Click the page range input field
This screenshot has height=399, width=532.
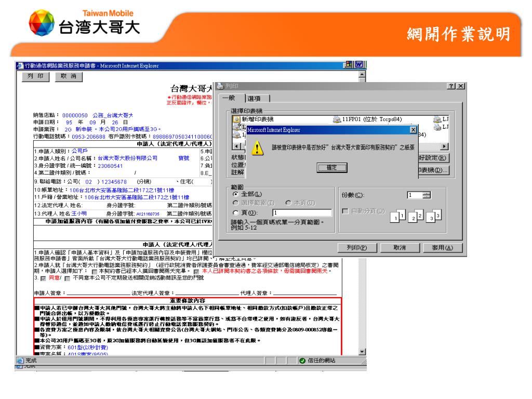point(302,212)
